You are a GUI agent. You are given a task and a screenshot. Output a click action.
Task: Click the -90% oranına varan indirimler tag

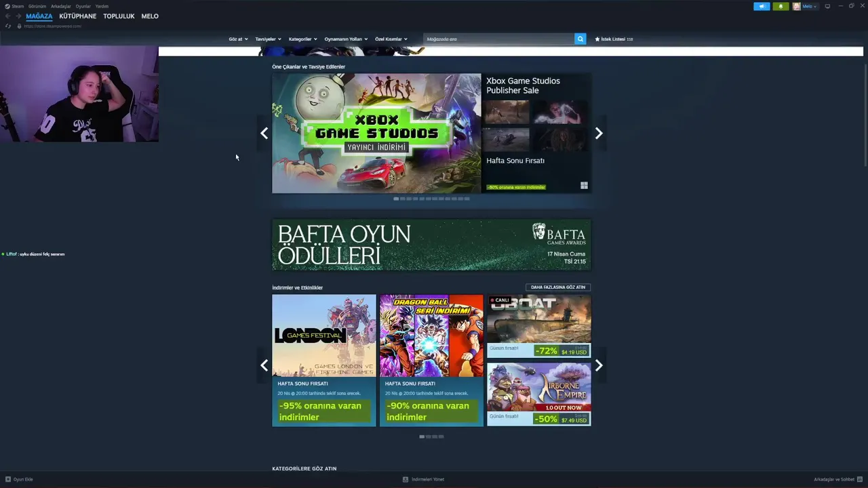[516, 187]
